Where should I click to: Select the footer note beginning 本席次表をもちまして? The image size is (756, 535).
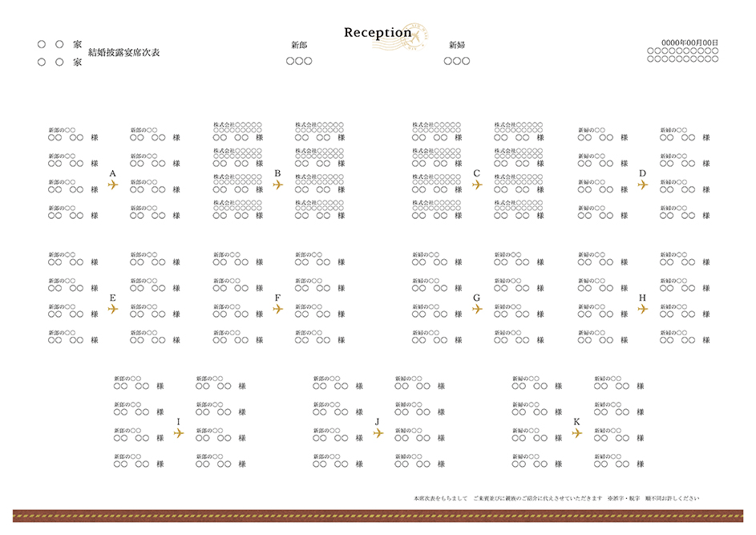[x=556, y=498]
